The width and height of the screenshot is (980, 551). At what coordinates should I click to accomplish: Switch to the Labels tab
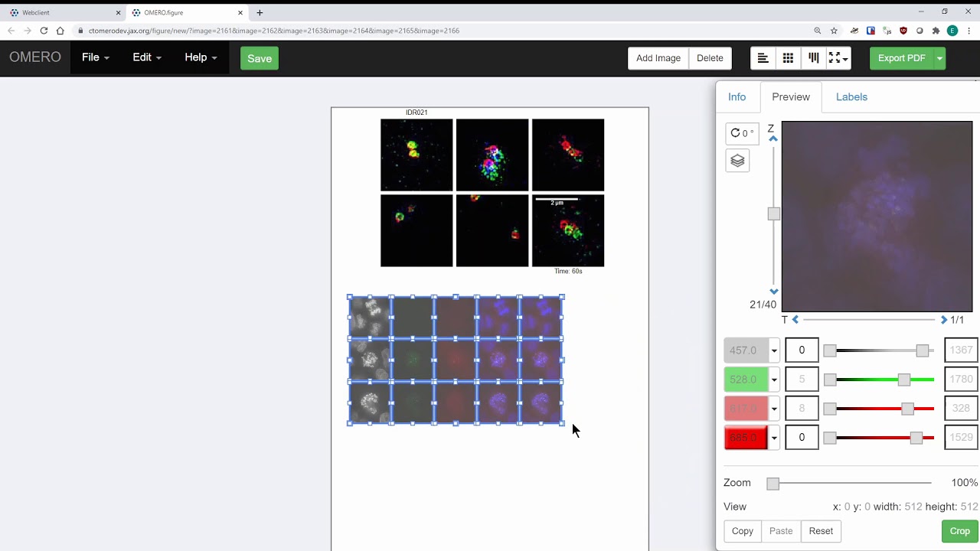pos(851,97)
